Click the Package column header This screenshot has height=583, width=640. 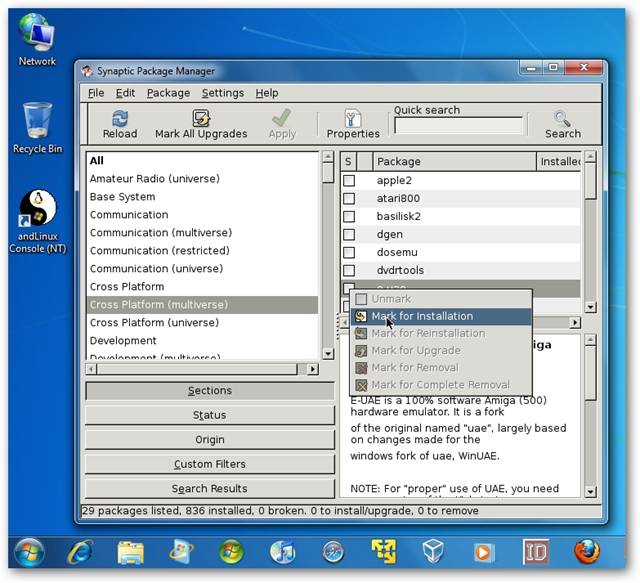coord(454,162)
